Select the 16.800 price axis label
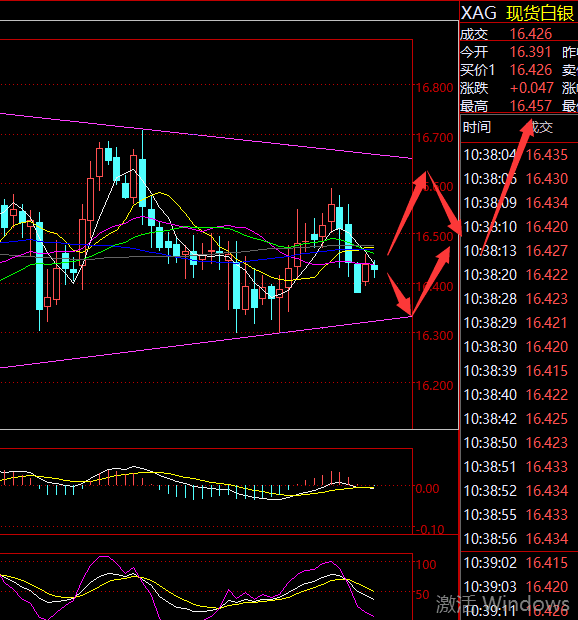 pos(434,88)
